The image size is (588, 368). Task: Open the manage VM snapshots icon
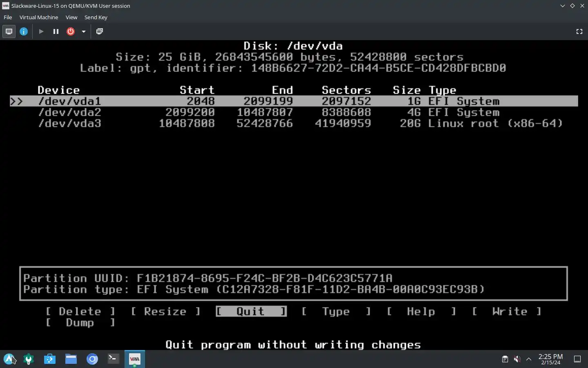pos(99,31)
